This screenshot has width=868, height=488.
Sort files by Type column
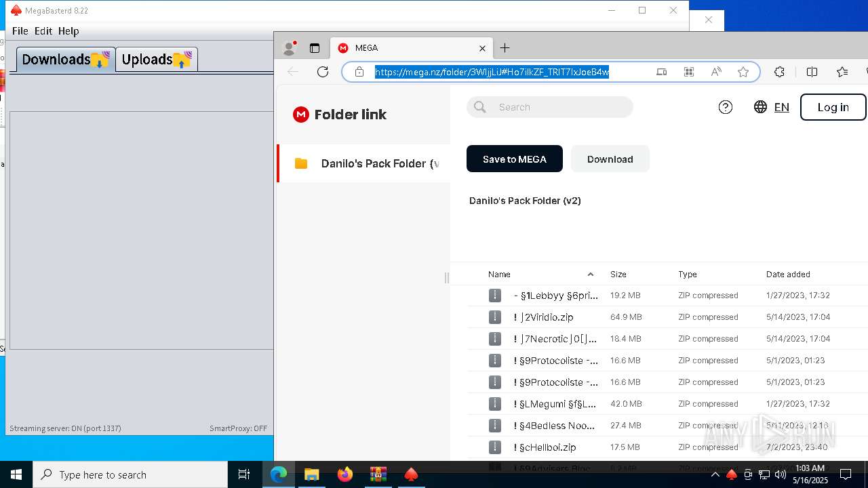click(x=688, y=274)
